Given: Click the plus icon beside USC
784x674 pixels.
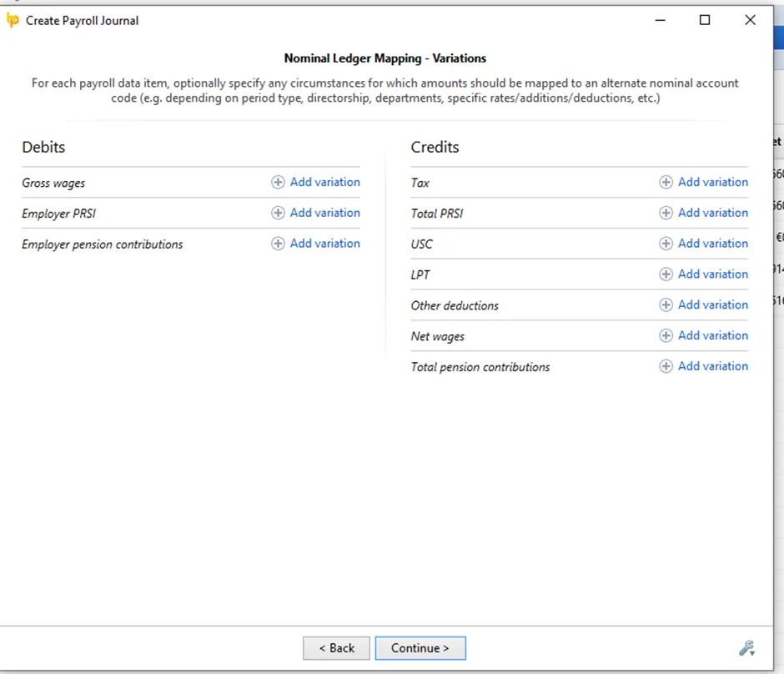Looking at the screenshot, I should (666, 244).
